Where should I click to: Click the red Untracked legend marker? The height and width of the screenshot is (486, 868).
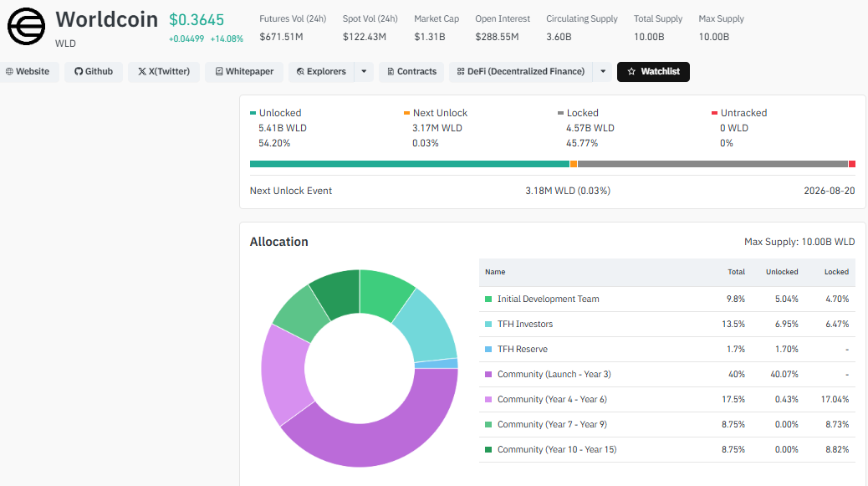[x=715, y=113]
